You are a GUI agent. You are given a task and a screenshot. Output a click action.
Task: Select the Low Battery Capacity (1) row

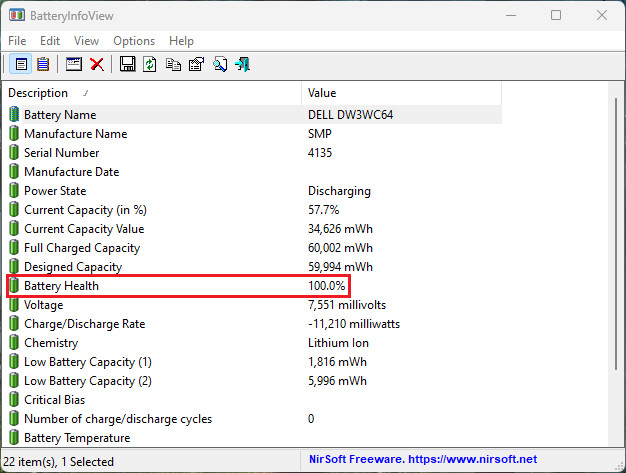tap(254, 362)
